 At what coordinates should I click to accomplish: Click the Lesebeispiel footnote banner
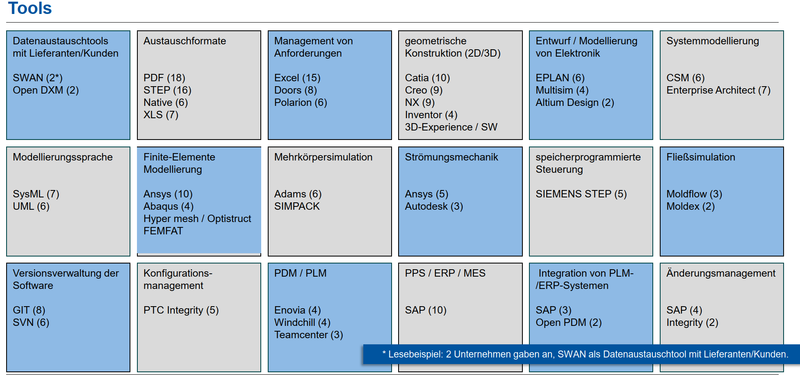582,354
